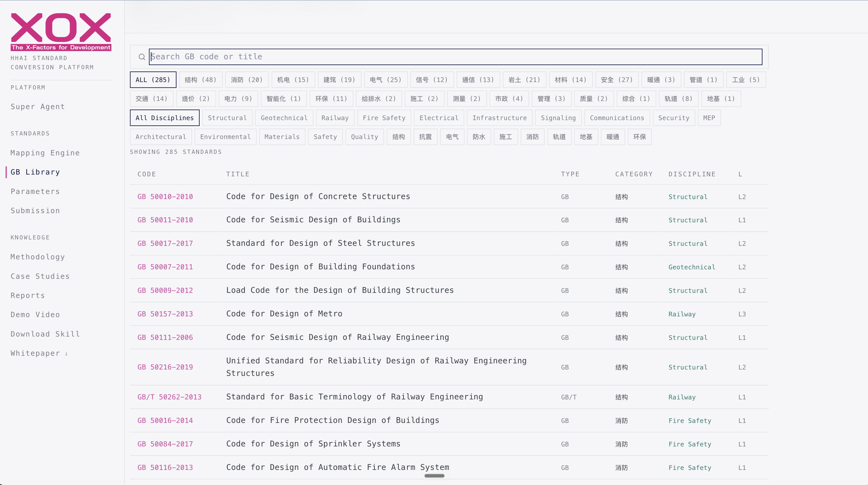Click title Code for Design of Sprinkler Systems
The height and width of the screenshot is (485, 868).
[313, 444]
